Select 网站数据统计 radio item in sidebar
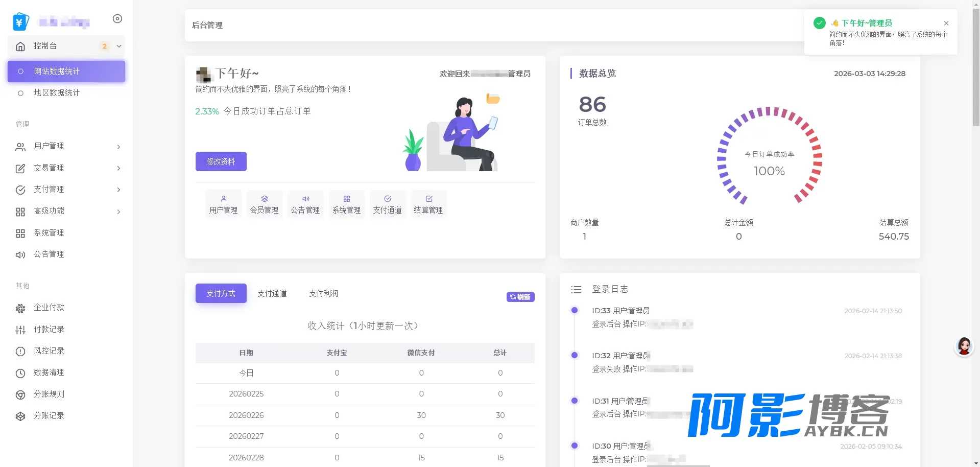The width and height of the screenshot is (980, 467). [x=66, y=72]
